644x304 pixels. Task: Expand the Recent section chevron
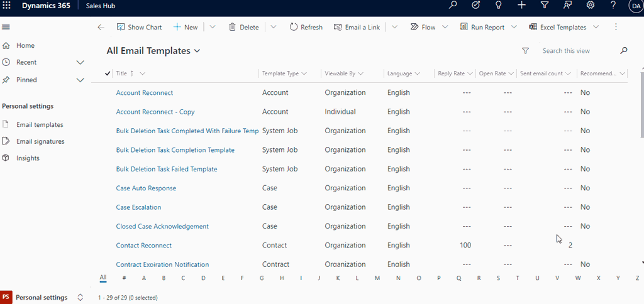pyautogui.click(x=80, y=62)
